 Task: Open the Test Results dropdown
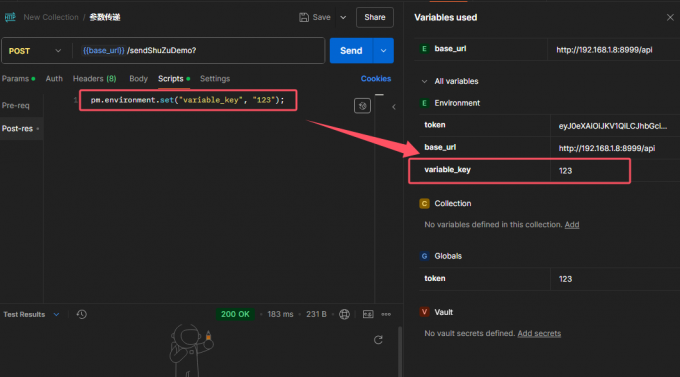coord(31,315)
